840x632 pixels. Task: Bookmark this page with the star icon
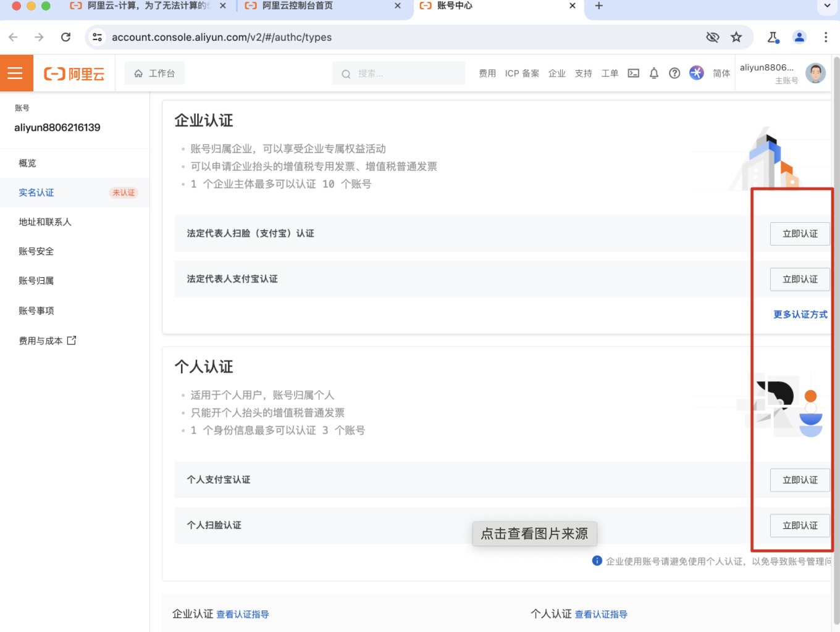tap(736, 37)
